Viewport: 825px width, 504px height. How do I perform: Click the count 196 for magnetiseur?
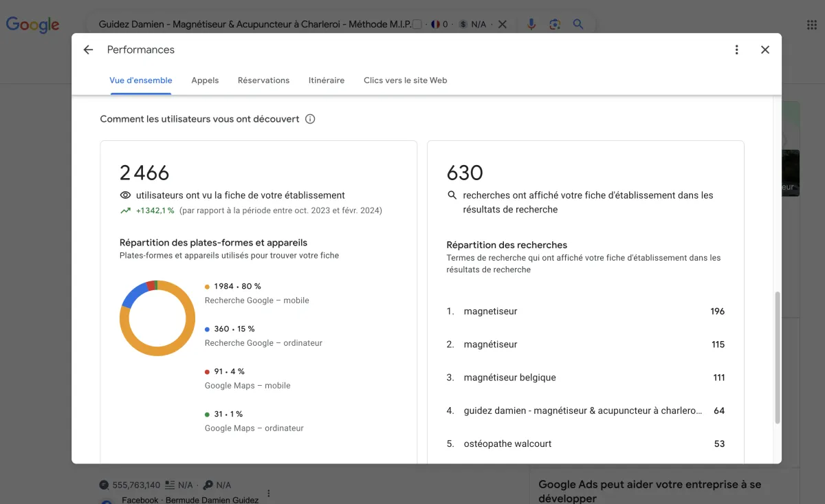pos(718,311)
